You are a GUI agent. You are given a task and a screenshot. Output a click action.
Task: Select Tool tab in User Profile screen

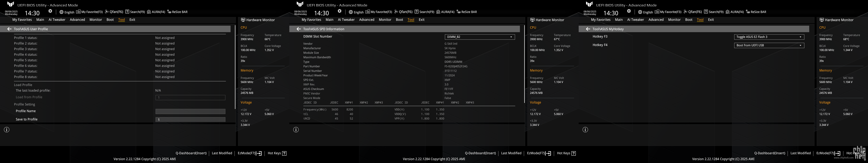pyautogui.click(x=122, y=20)
